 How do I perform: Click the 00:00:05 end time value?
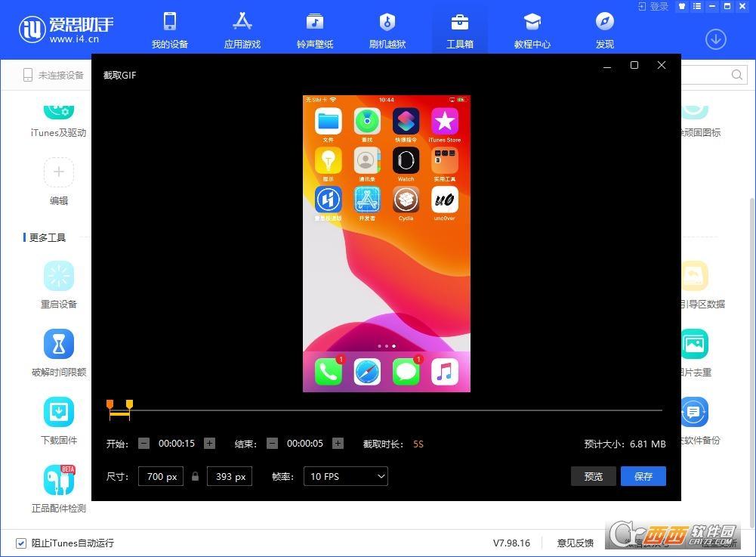point(304,444)
